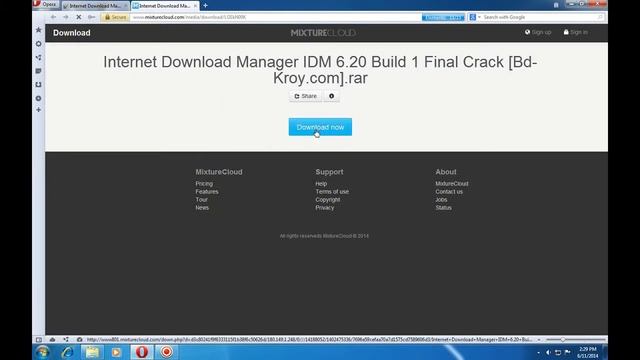Go forward using the forward arrow
The image size is (640, 360).
tap(66, 17)
